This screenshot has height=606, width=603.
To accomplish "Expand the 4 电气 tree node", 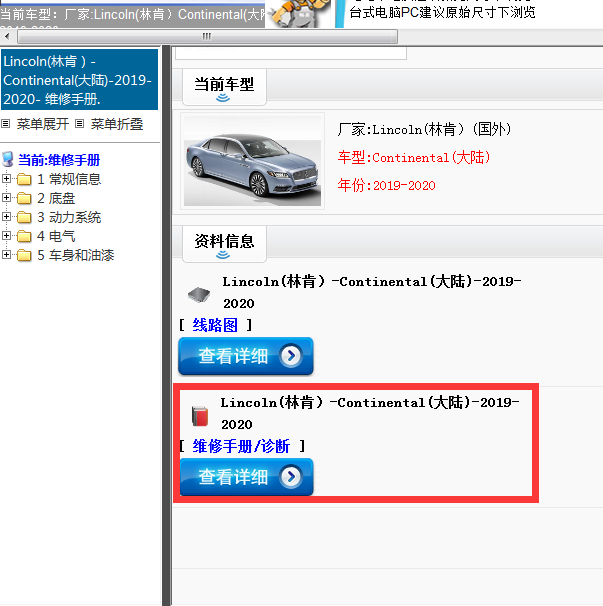I will pos(6,235).
